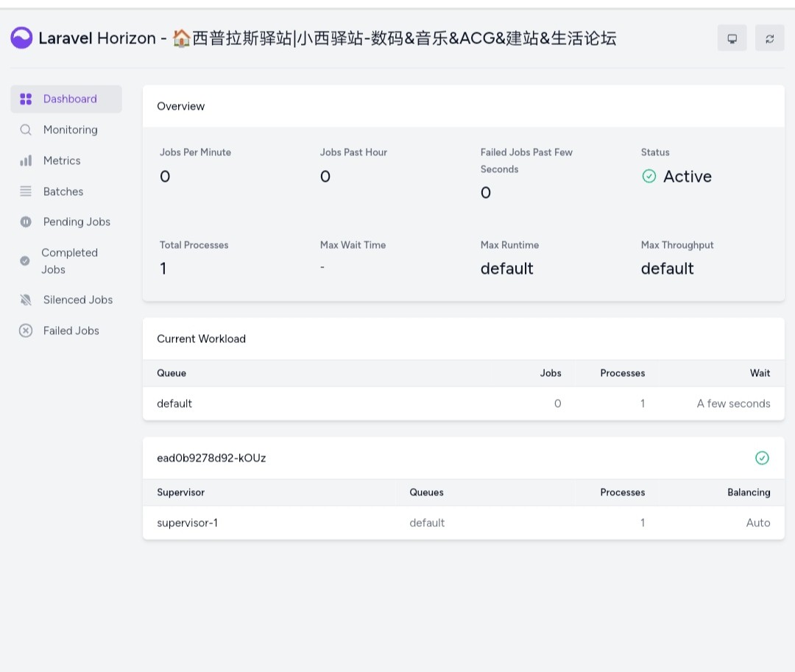Image resolution: width=795 pixels, height=672 pixels.
Task: Open Failed Jobs page
Action: (66, 330)
